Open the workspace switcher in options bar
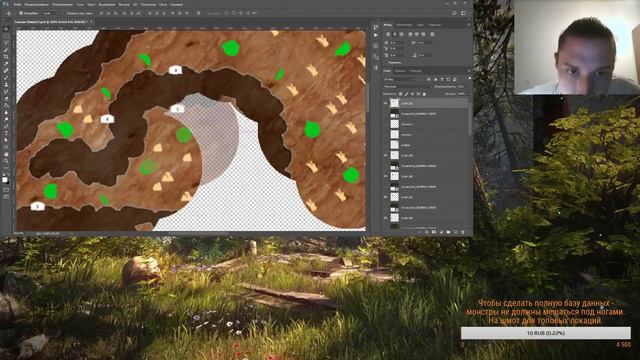The image size is (640, 360). pyautogui.click(x=463, y=13)
